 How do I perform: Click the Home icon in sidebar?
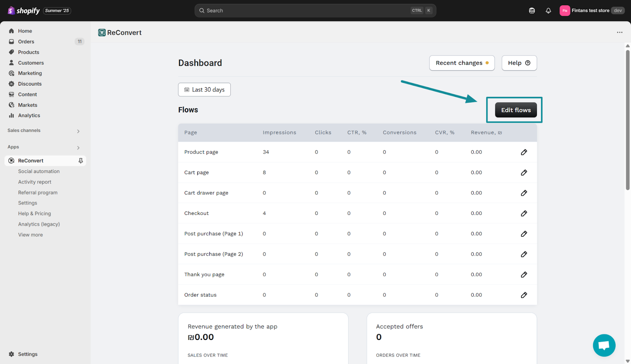click(x=11, y=31)
